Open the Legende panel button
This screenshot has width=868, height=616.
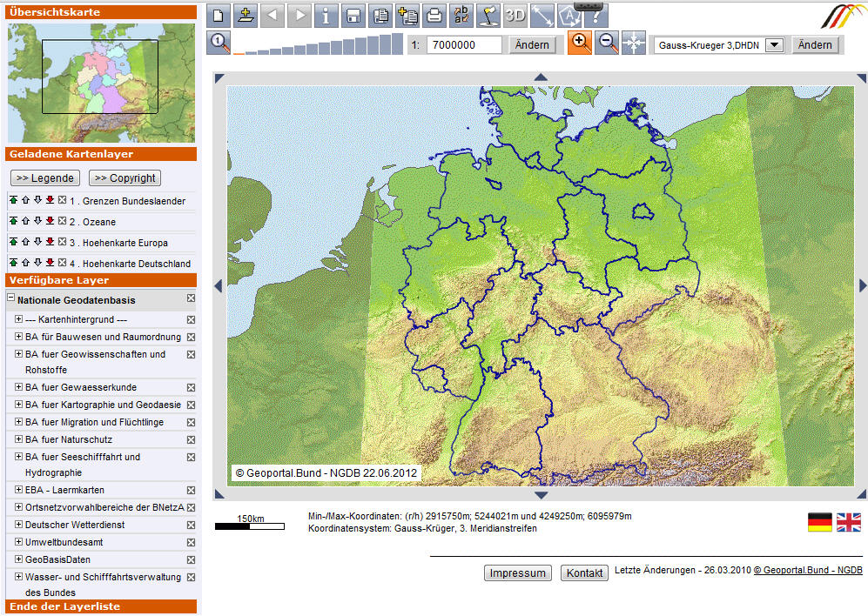point(45,178)
